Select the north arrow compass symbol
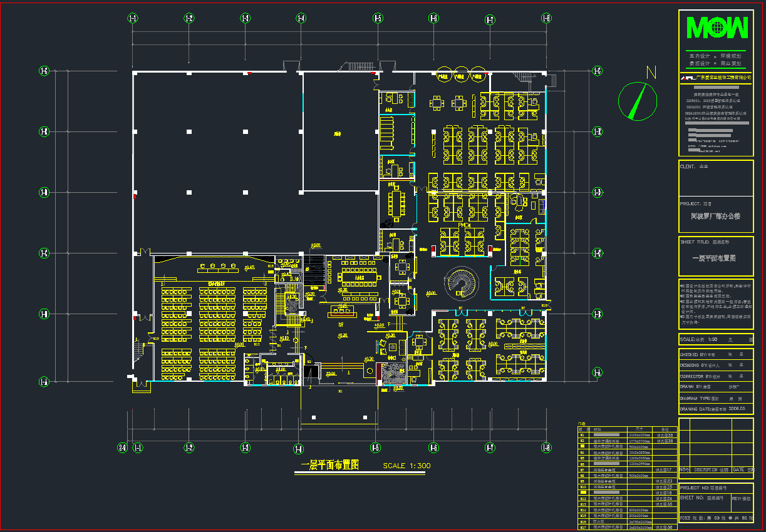 638,101
